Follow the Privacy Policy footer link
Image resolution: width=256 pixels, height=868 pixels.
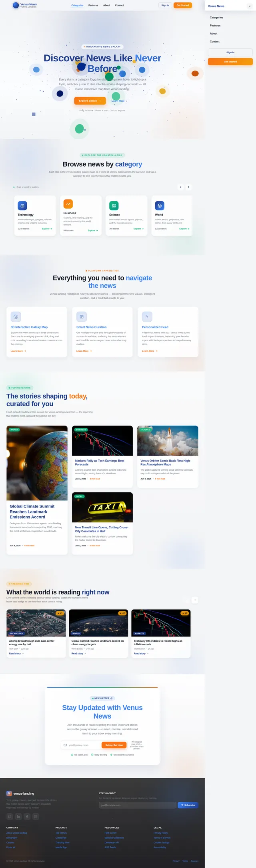(x=161, y=833)
